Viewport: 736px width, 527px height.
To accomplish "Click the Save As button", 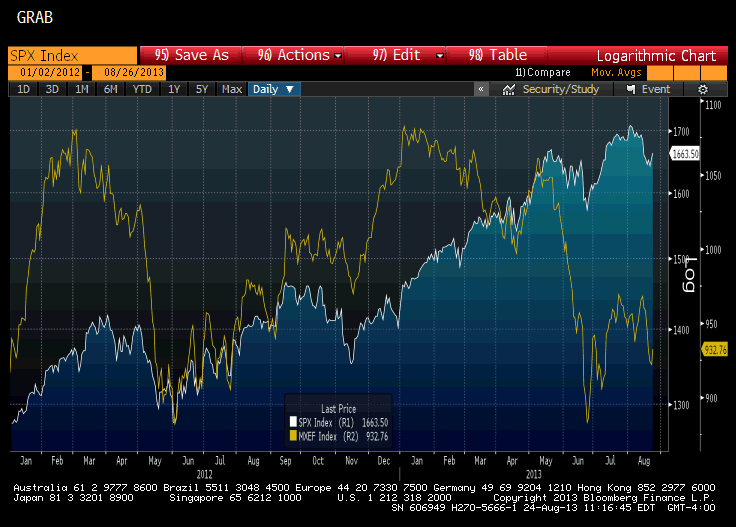I will [x=191, y=55].
